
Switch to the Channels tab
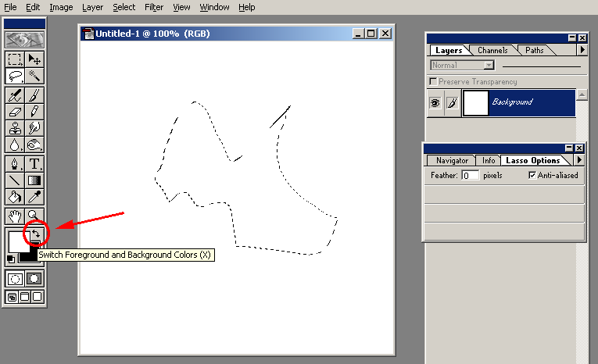pyautogui.click(x=492, y=50)
